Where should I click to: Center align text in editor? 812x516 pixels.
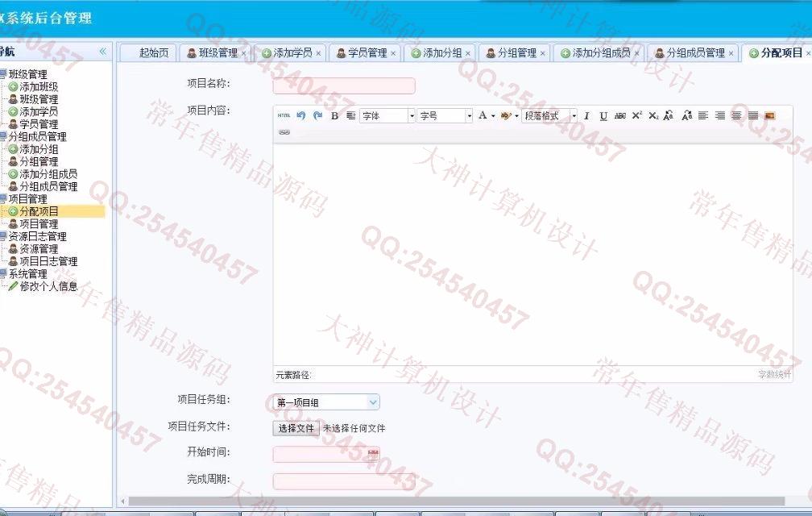[x=736, y=115]
